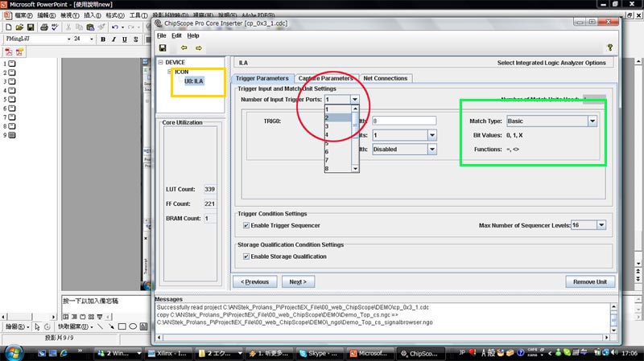Open the font size dropdown showing 24
644x361 pixels.
point(91,39)
